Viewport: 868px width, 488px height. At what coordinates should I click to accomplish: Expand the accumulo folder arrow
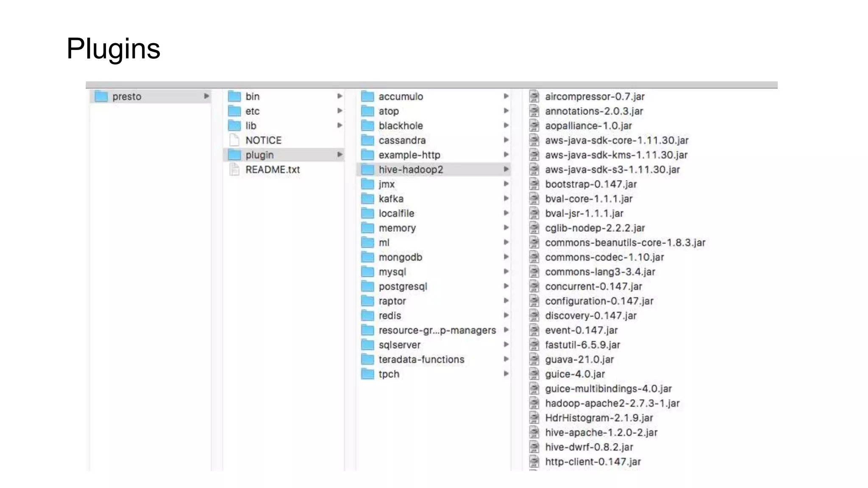[x=506, y=96]
